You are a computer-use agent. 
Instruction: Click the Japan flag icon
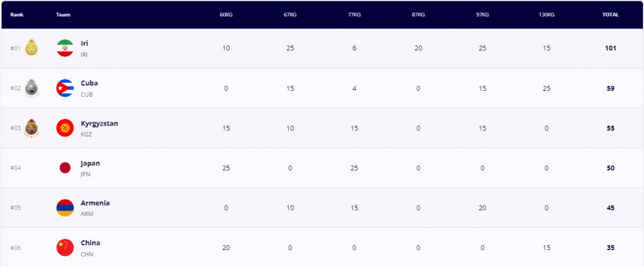coord(65,168)
